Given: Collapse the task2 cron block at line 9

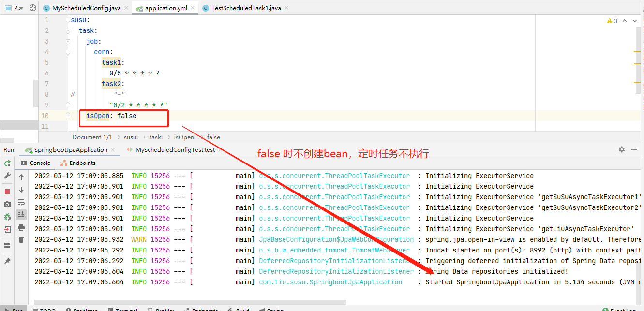Looking at the screenshot, I should coord(68,105).
